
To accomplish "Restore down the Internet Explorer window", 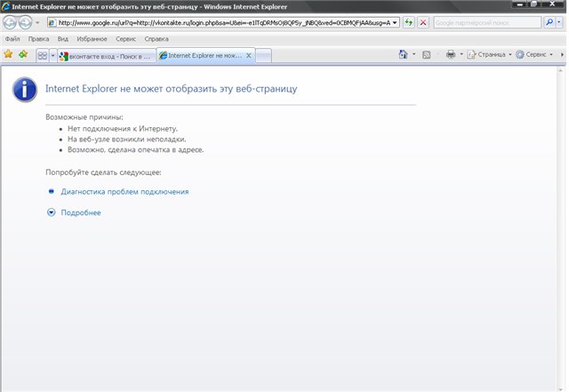I will (x=534, y=4).
